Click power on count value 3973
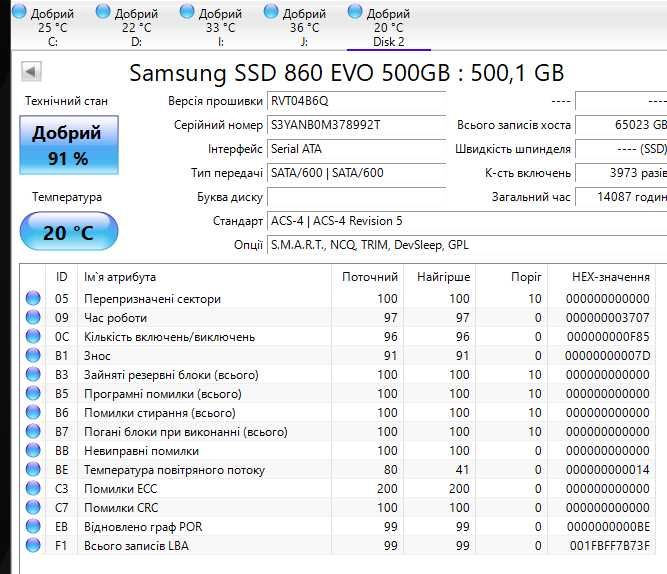The height and width of the screenshot is (574, 667). pos(621,173)
